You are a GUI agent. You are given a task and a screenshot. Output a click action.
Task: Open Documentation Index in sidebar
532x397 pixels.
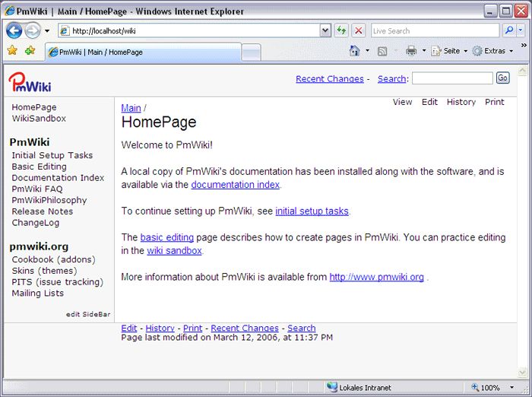[x=58, y=178]
